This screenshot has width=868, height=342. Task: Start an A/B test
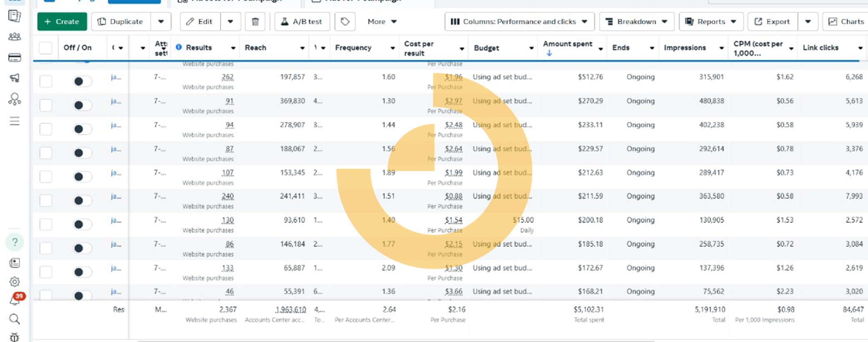coord(302,22)
